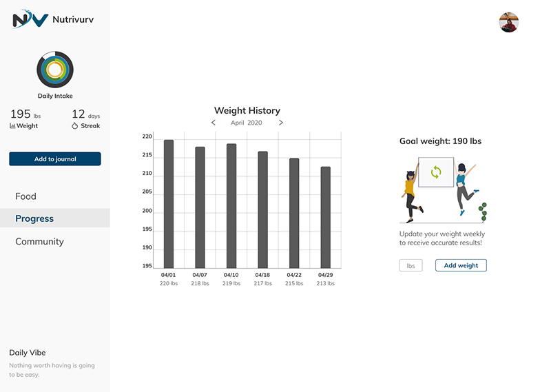Go to previous month with left chevron

click(x=214, y=123)
